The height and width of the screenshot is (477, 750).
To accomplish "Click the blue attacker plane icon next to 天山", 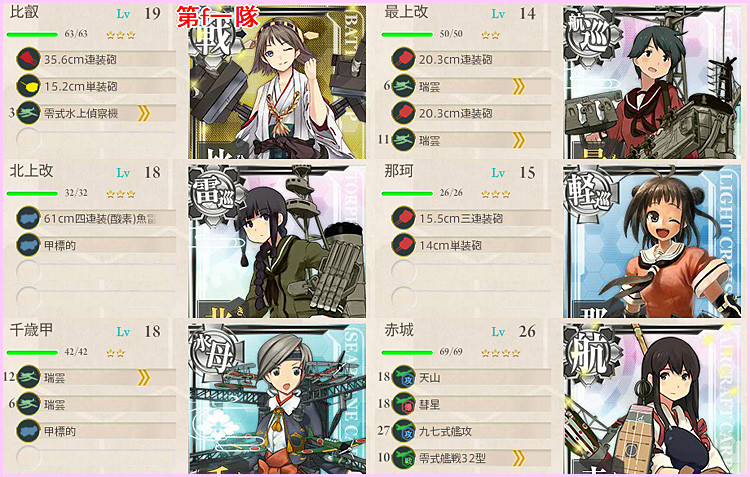I will [403, 377].
